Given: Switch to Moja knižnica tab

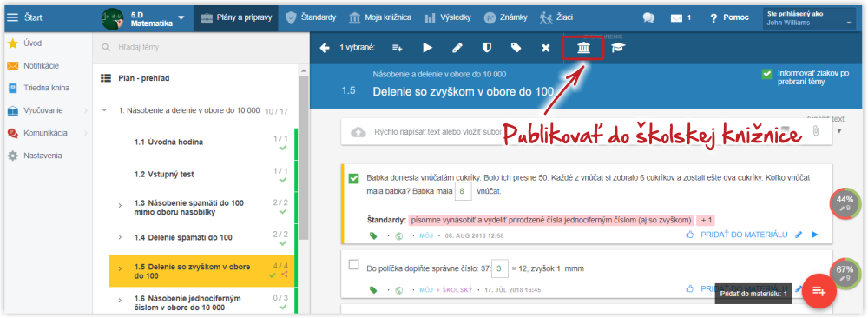Looking at the screenshot, I should pyautogui.click(x=380, y=17).
